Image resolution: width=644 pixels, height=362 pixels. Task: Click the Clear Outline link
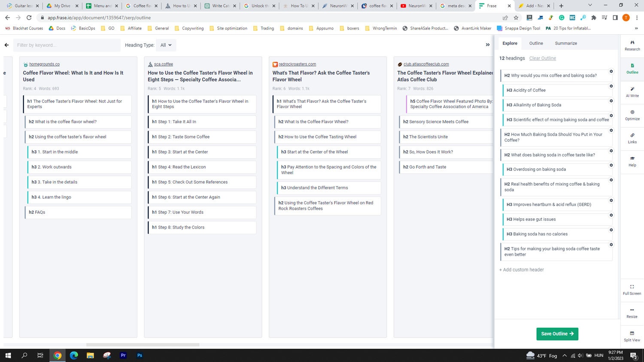click(x=542, y=58)
